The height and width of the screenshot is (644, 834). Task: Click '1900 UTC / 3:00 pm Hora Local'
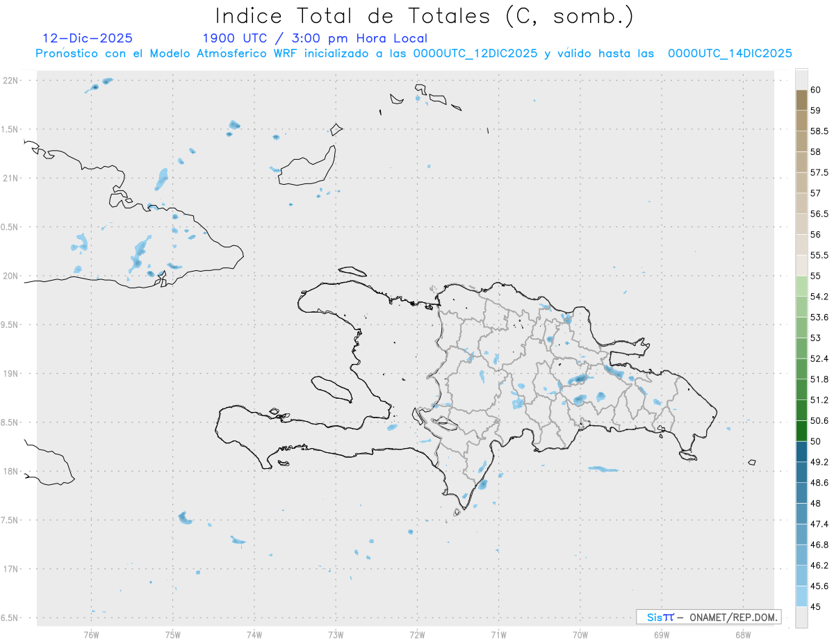(315, 38)
